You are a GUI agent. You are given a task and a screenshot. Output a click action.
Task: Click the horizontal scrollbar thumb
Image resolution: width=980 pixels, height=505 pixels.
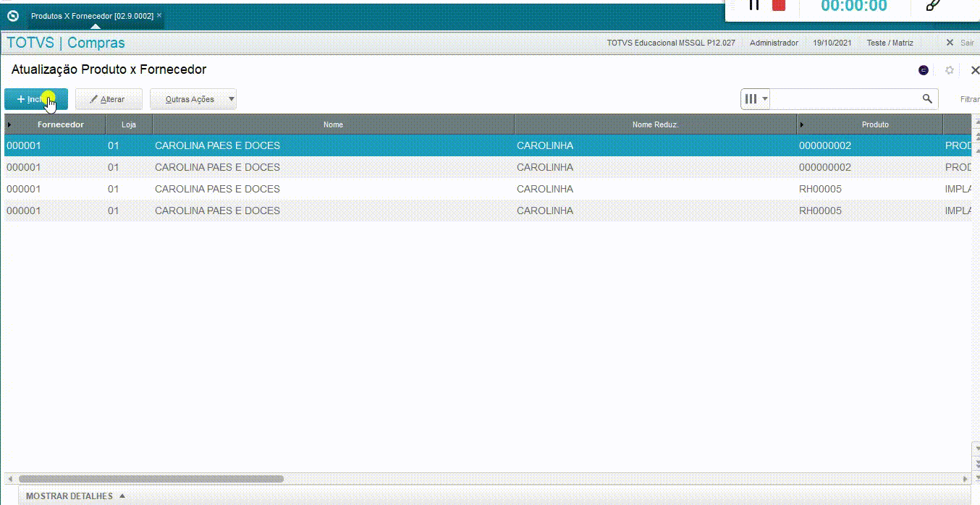tap(151, 479)
